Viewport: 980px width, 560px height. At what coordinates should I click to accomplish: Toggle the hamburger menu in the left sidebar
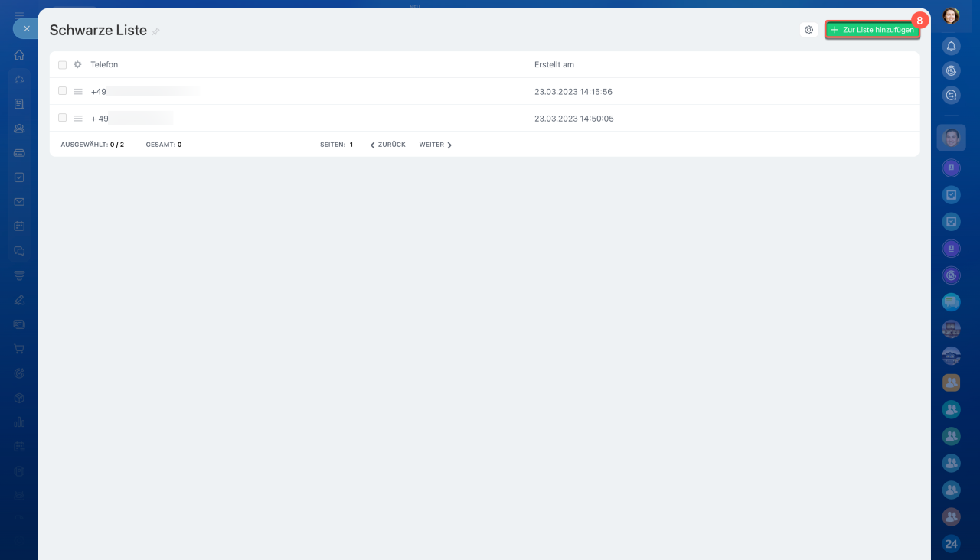click(19, 15)
